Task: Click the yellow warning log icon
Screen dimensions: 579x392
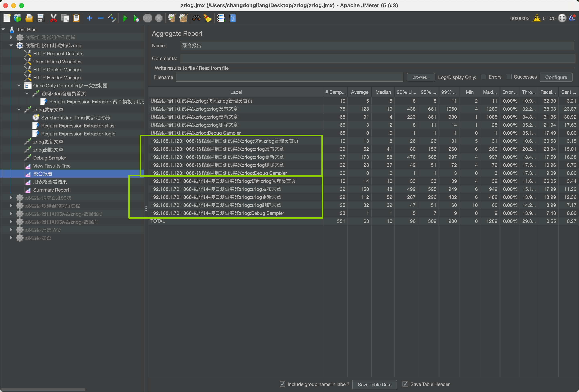Action: coord(537,18)
